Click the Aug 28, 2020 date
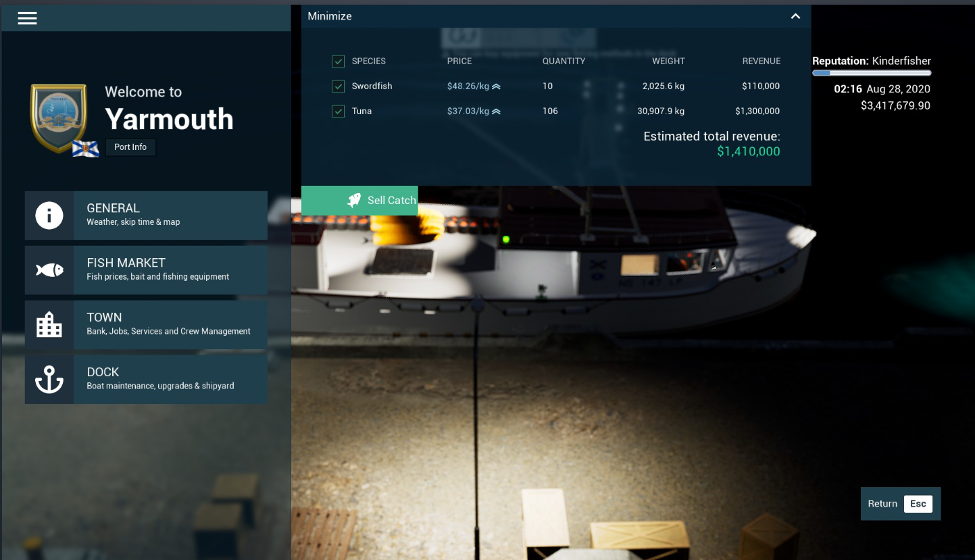Viewport: 975px width, 560px height. pos(898,89)
